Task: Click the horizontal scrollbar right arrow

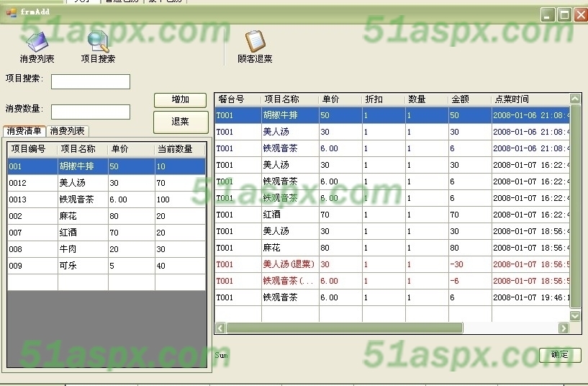Action: [x=564, y=328]
